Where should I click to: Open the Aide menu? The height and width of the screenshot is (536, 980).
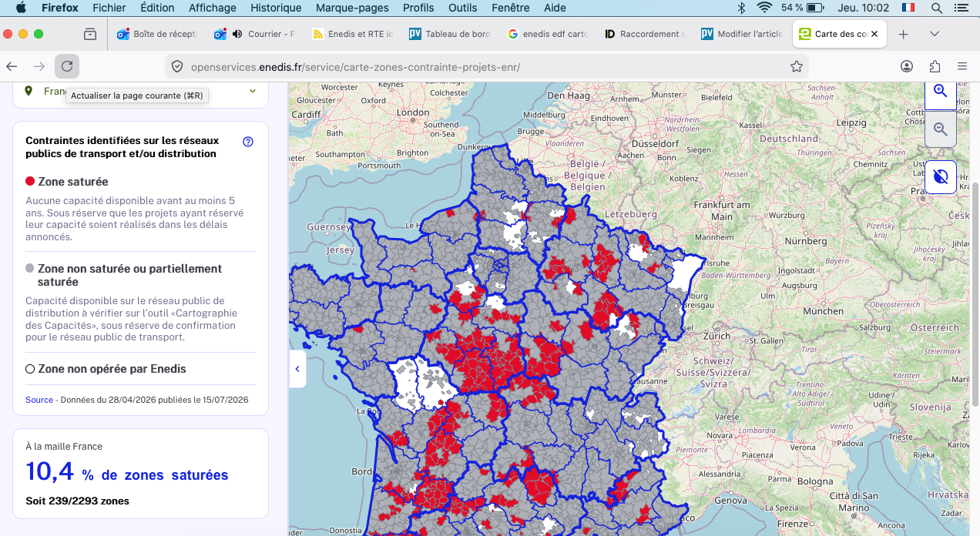(555, 8)
